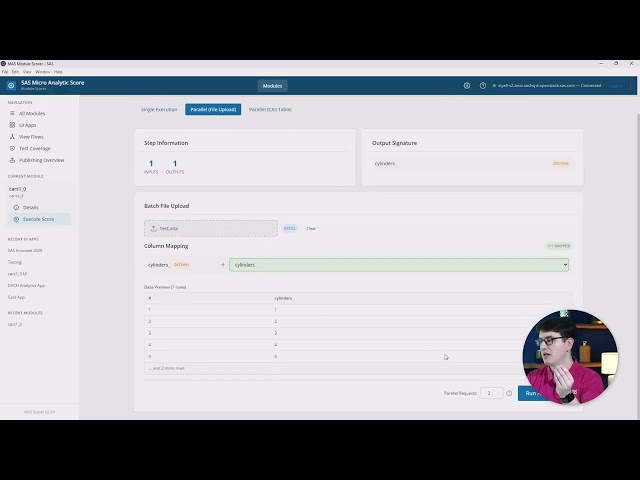Screen dimensions: 640x480
Task: Click the DECIMAL badge beside cylinders_ input
Action: click(182, 265)
